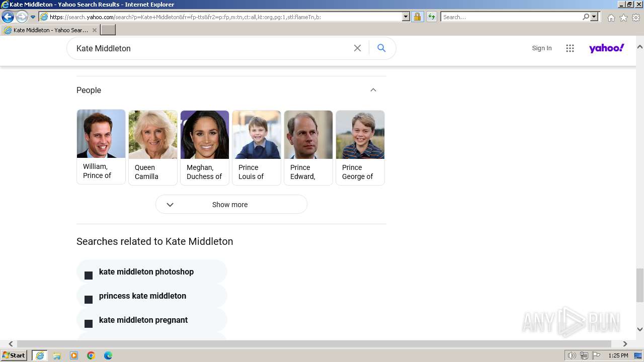Click the address bar URL field
644x362 pixels.
tap(220, 17)
